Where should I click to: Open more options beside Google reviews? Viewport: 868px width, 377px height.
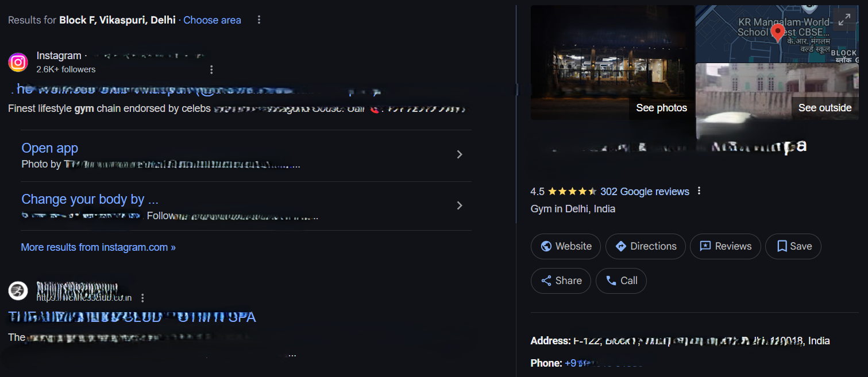pos(699,191)
